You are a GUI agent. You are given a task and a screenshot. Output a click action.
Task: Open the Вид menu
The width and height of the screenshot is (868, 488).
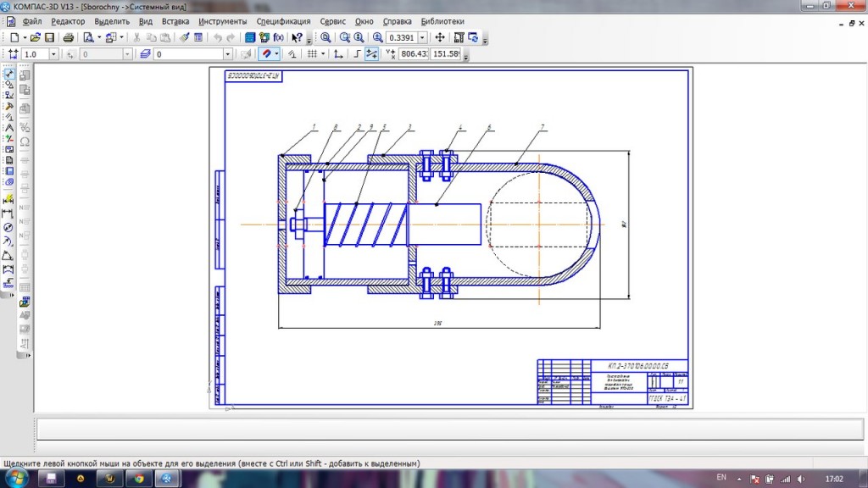(x=146, y=21)
